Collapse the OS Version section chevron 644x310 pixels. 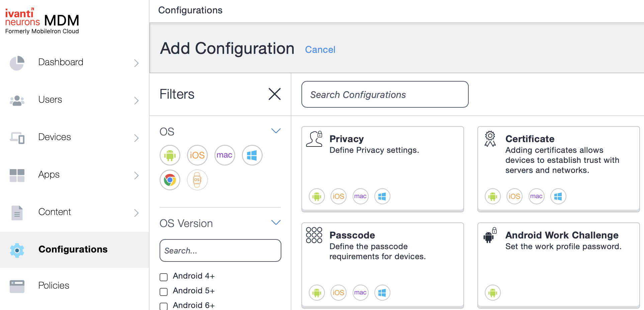tap(276, 223)
